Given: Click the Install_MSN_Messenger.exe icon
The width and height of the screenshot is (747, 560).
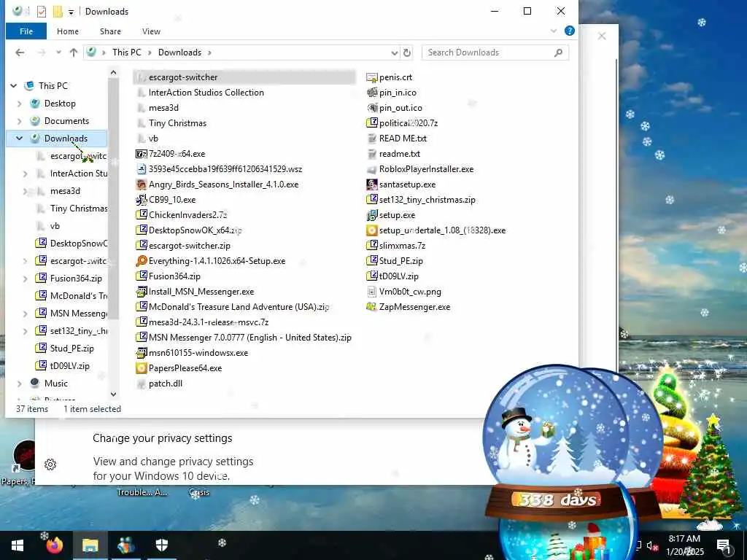Looking at the screenshot, I should [142, 292].
